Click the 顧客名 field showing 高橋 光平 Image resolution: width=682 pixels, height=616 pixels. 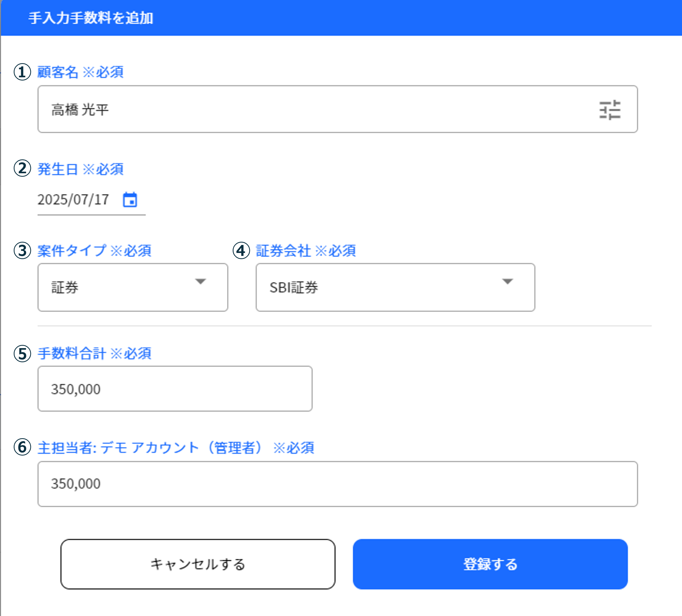(338, 109)
